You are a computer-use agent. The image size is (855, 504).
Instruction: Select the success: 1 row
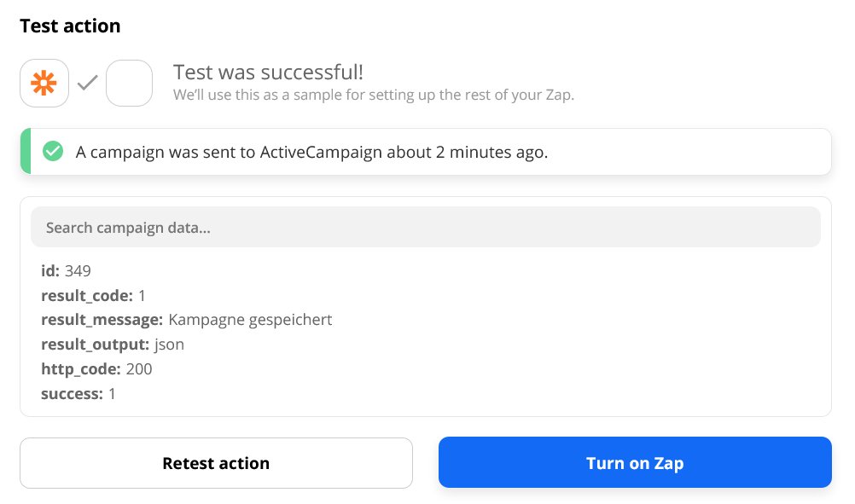(x=78, y=393)
